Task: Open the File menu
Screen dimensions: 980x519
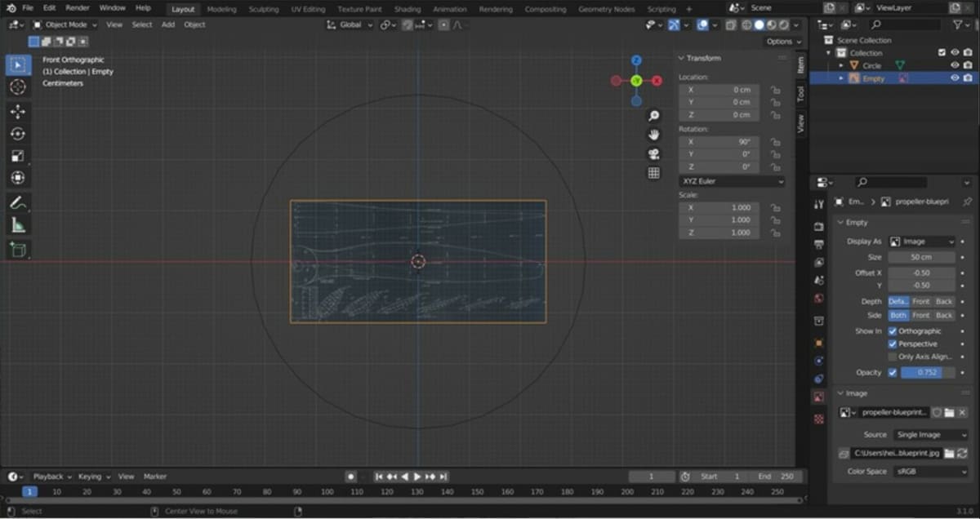Action: (x=28, y=8)
